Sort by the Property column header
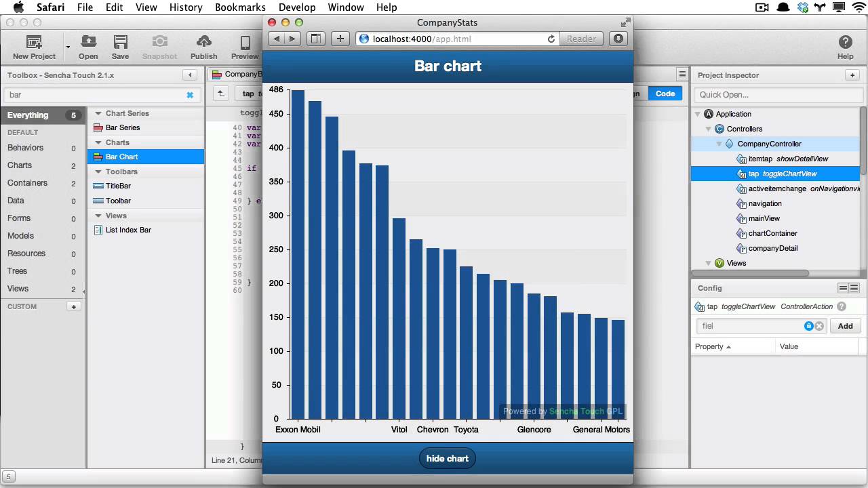Screen dimensions: 868x488 coord(733,346)
